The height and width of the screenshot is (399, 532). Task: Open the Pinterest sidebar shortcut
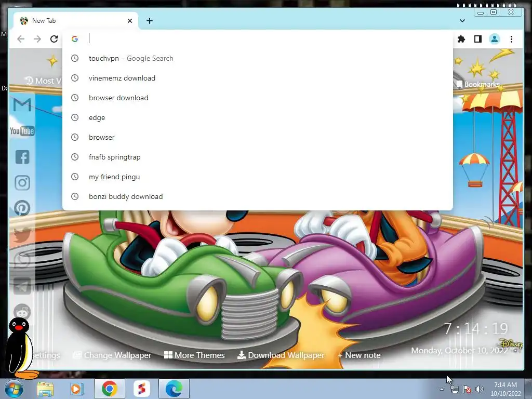pos(22,208)
